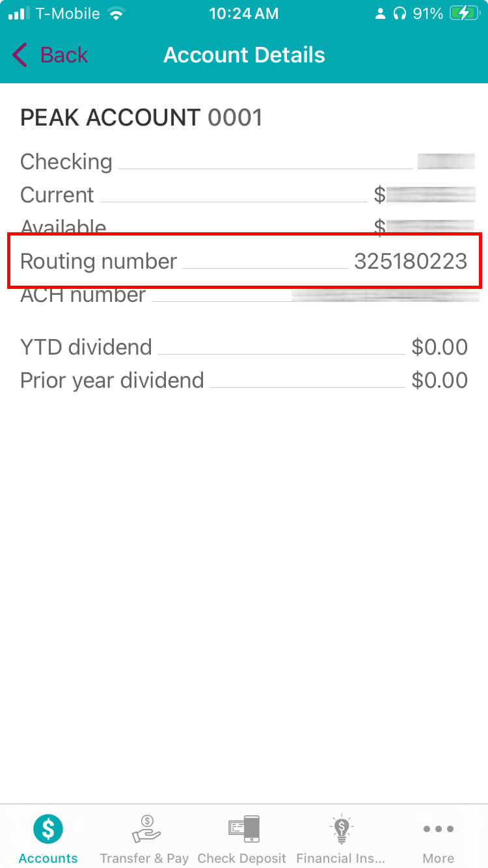The height and width of the screenshot is (868, 488).
Task: Tap the YTD dividend $0.00 value
Action: point(439,347)
